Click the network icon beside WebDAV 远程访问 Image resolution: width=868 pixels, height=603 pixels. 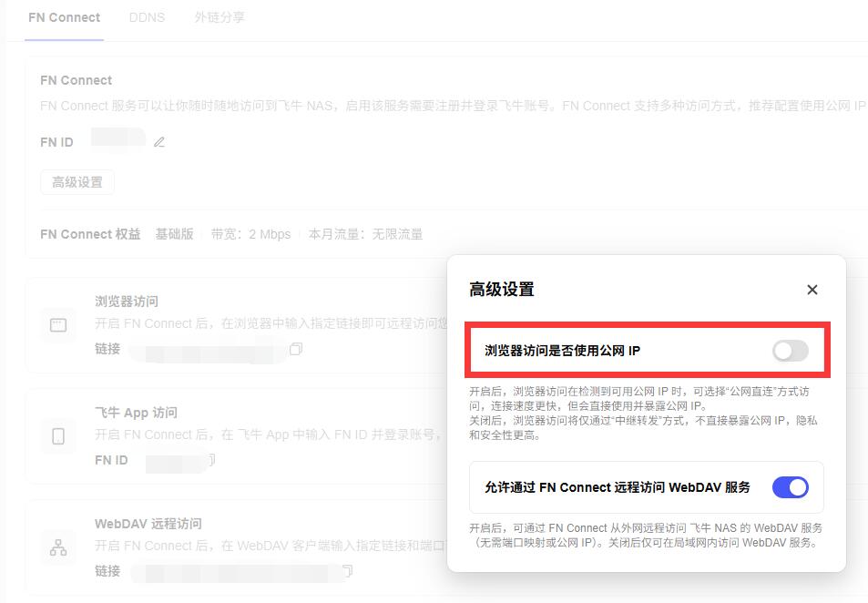tap(58, 547)
